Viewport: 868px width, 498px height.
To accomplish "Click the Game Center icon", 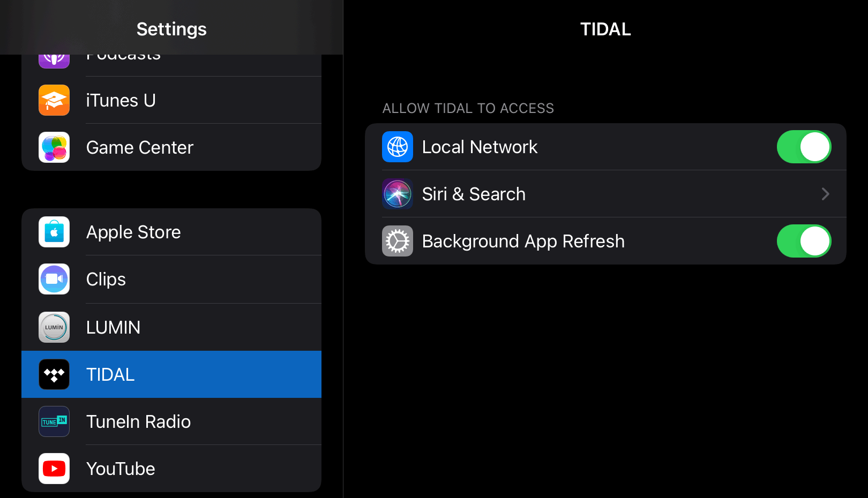I will pyautogui.click(x=54, y=147).
